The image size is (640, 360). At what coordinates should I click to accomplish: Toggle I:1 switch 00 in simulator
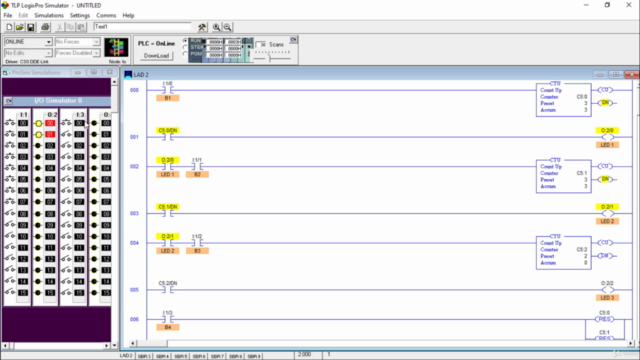[x=10, y=123]
